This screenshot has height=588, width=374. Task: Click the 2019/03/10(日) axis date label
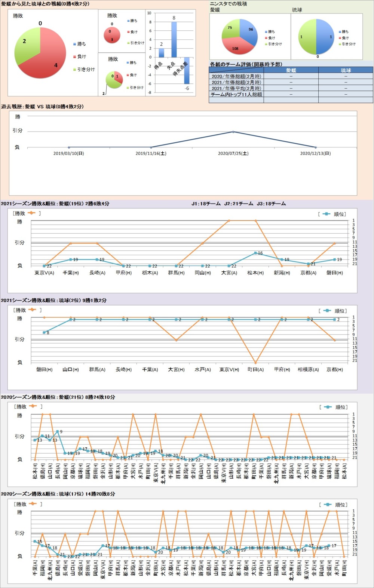[x=68, y=153]
